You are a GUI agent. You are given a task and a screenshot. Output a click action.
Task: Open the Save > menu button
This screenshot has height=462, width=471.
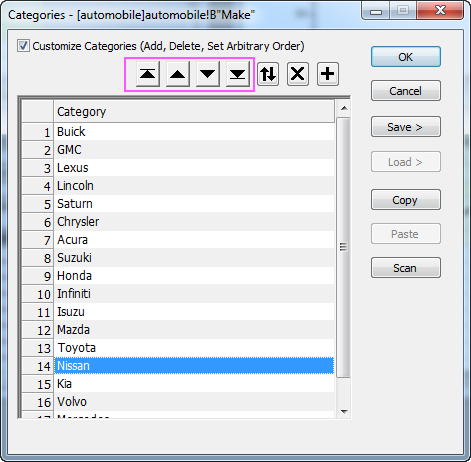(x=406, y=127)
